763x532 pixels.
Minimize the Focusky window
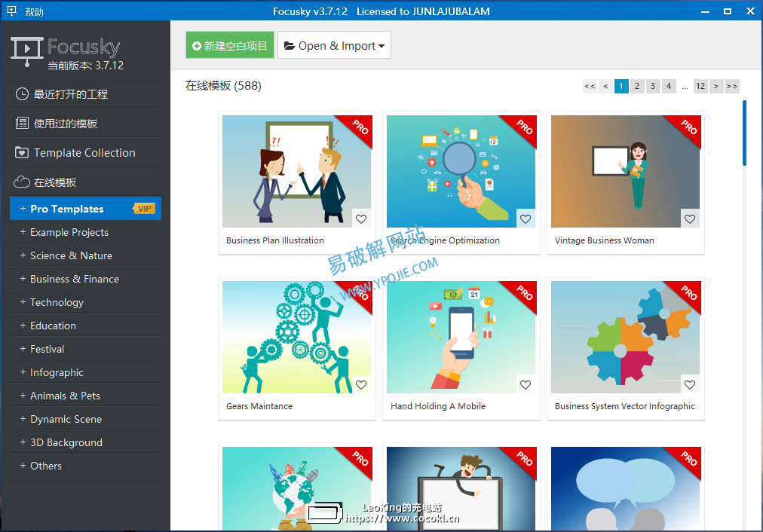pyautogui.click(x=705, y=11)
